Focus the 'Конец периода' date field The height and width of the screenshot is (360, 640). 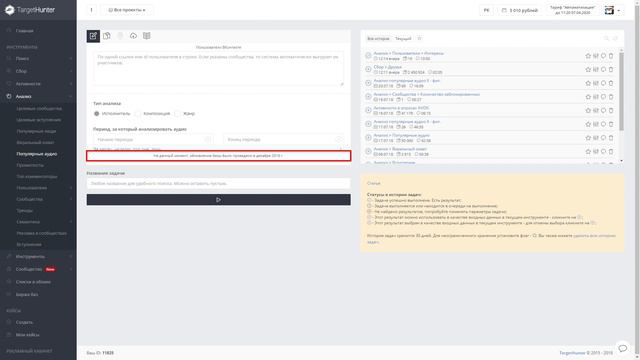point(283,140)
